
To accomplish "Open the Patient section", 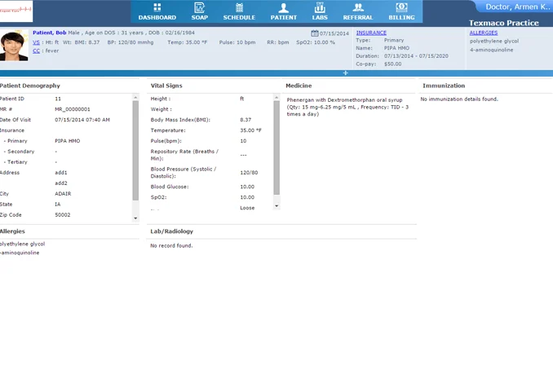I will coord(283,11).
